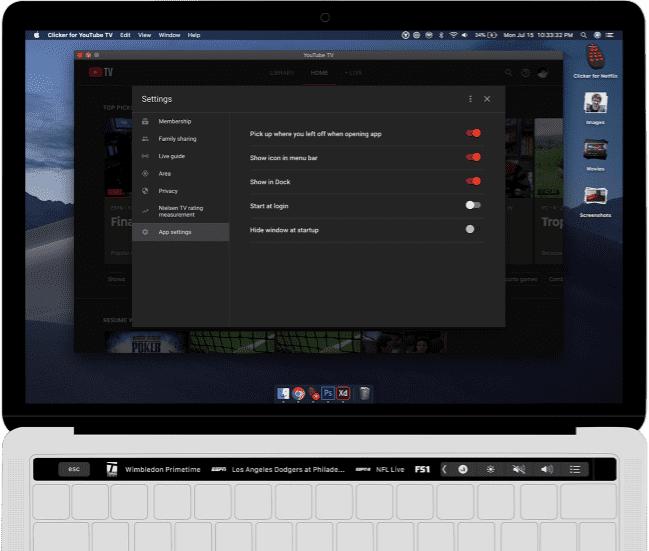Screen dimensions: 649x551
Task: Open Clicker for Netflix desktop icon
Action: [x=595, y=61]
